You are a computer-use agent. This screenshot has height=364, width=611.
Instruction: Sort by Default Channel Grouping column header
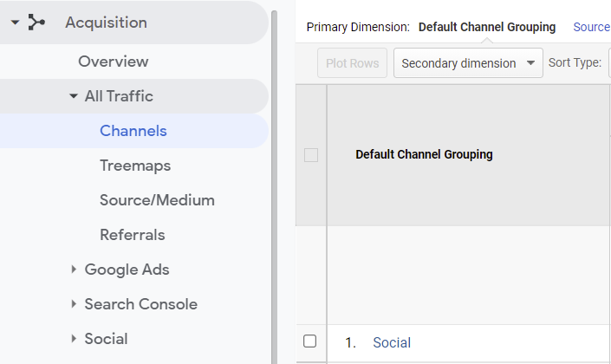tap(424, 154)
